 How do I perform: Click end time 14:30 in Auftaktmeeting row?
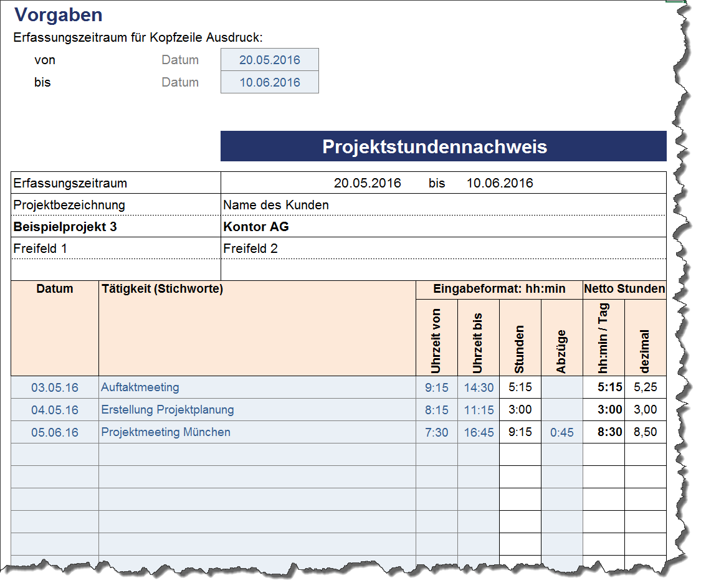(479, 387)
